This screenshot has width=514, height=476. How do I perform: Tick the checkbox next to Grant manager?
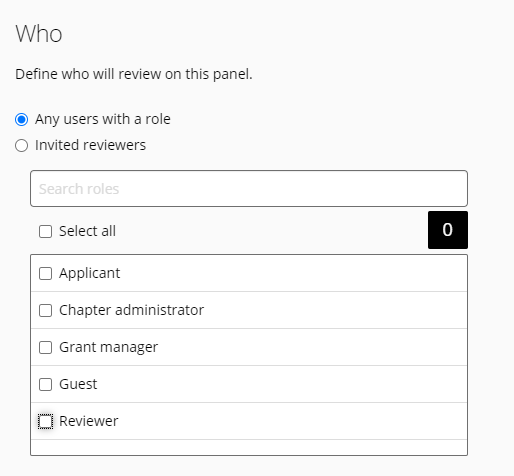(45, 347)
